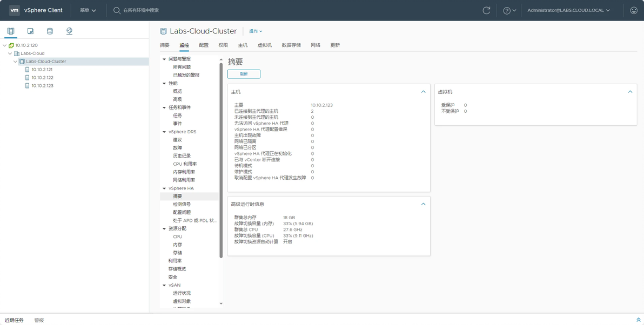Viewport: 644px width, 325px height.
Task: Switch to Networking inventory view icon
Action: (x=69, y=31)
